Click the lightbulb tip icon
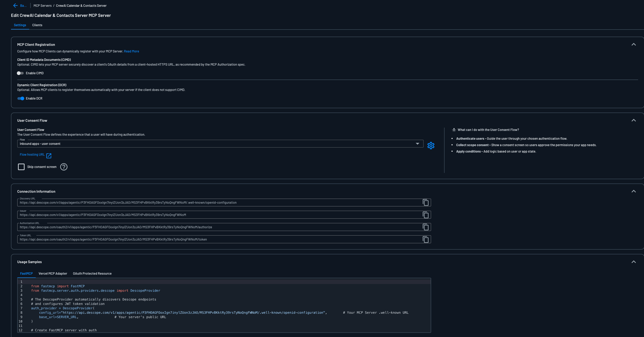Screen dimensions: 644x337 pyautogui.click(x=454, y=130)
